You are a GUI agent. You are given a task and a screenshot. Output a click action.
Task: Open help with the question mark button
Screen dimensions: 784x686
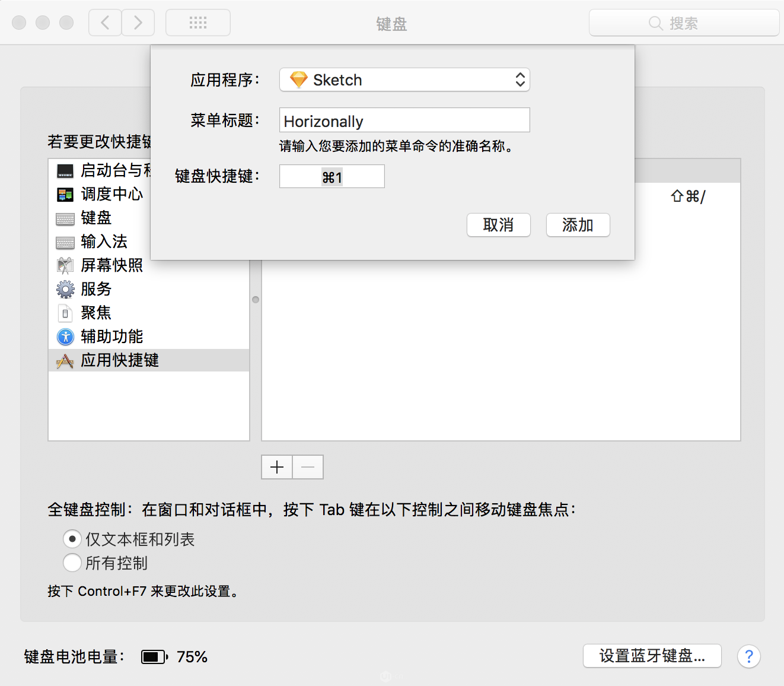coord(749,656)
